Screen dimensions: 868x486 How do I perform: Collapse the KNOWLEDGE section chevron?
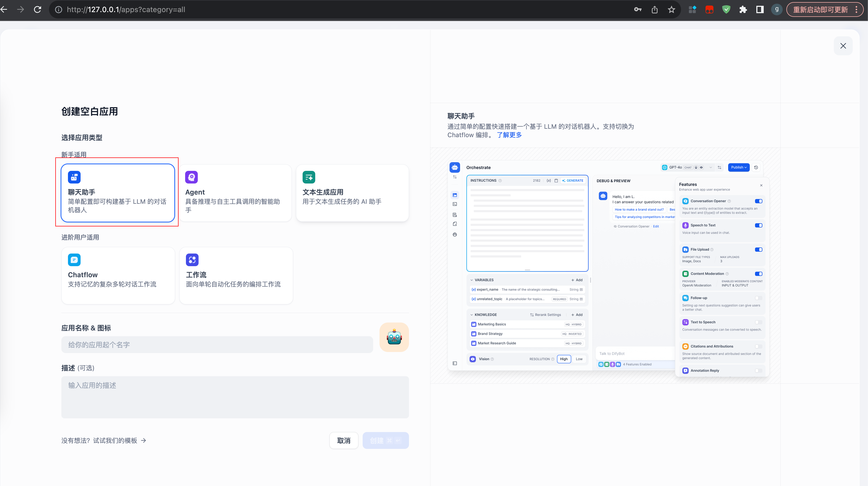tap(471, 315)
